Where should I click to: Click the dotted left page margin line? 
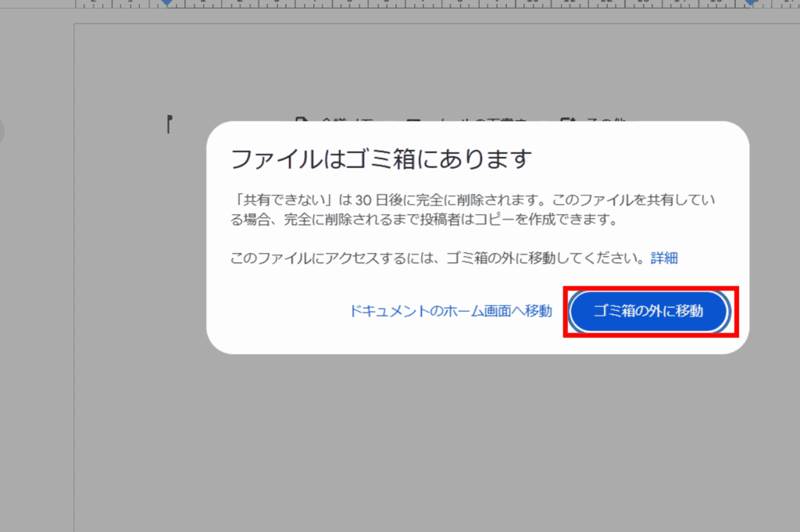point(75,312)
